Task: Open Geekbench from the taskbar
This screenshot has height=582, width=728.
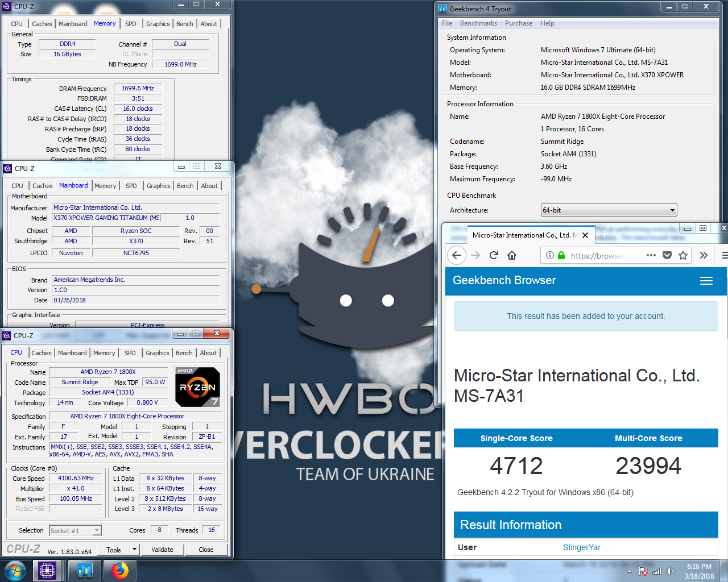Action: click(85, 571)
